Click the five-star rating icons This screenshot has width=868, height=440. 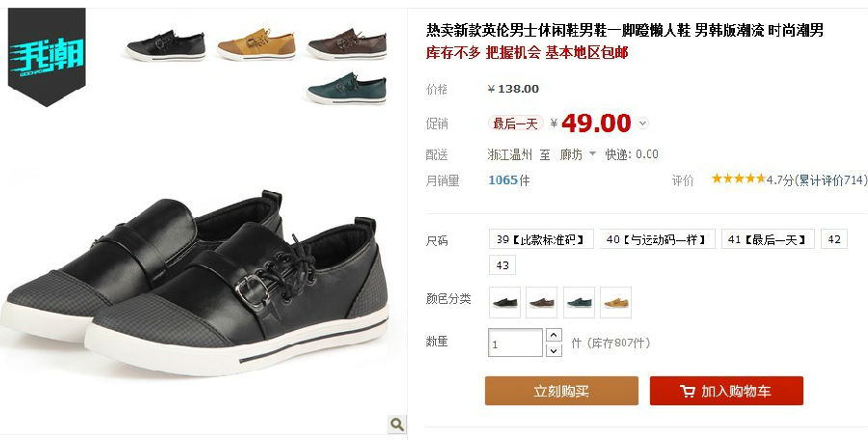(739, 179)
